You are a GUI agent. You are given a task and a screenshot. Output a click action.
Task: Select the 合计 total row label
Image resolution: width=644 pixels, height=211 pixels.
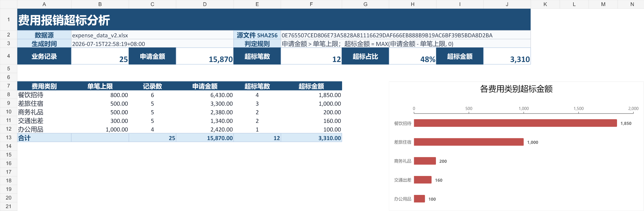[44, 138]
